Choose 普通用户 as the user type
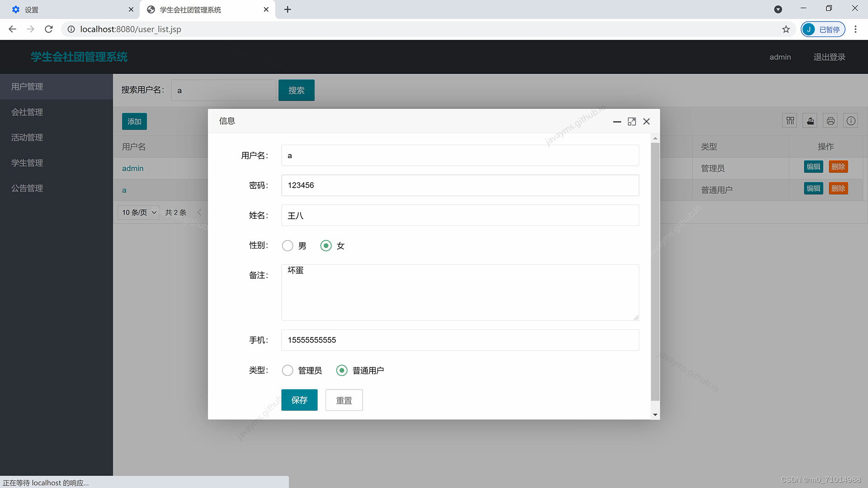The image size is (868, 488). click(342, 371)
